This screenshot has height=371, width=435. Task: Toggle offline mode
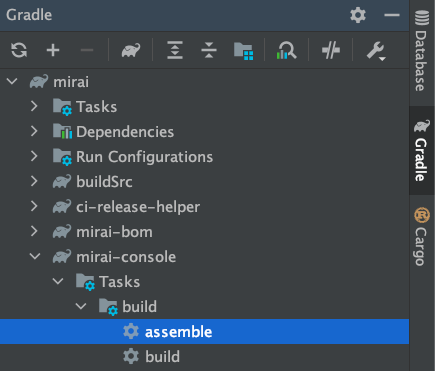[x=331, y=50]
